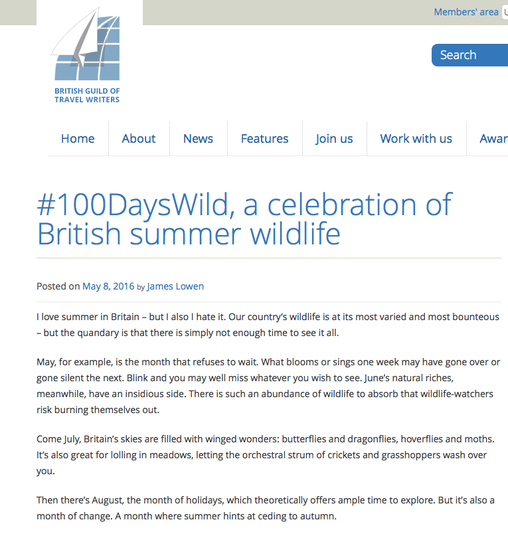Open the News section
Screen dimensions: 508x538
pyautogui.click(x=198, y=139)
